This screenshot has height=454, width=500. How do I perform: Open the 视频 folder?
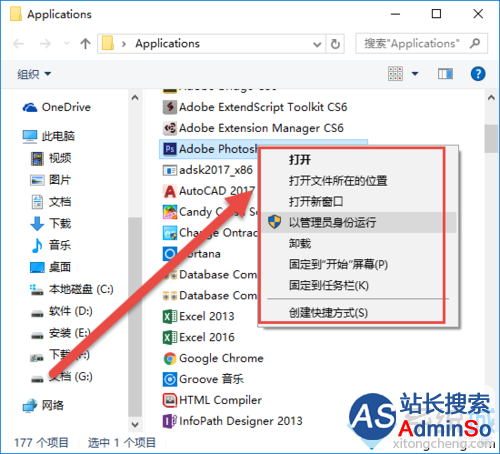click(x=51, y=158)
